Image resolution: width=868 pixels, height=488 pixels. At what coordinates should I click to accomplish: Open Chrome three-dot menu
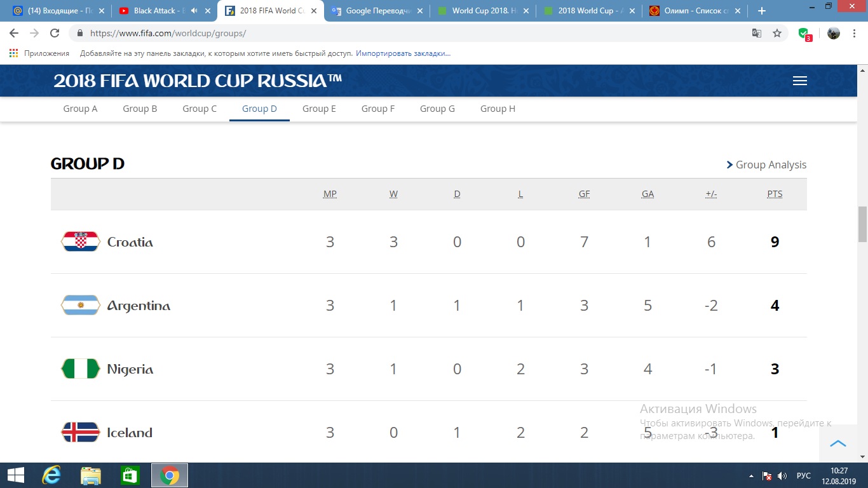click(x=855, y=33)
